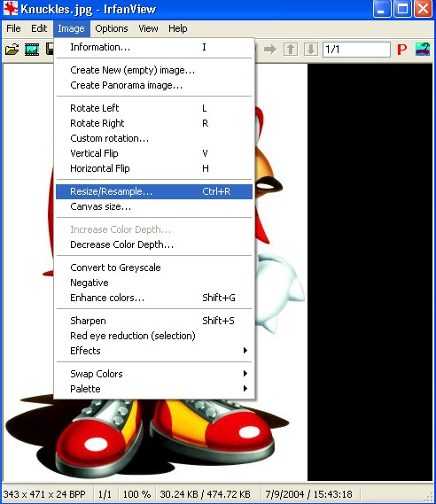Image resolution: width=436 pixels, height=504 pixels.
Task: Click the IrfanView title bar logo icon
Action: pyautogui.click(x=11, y=9)
